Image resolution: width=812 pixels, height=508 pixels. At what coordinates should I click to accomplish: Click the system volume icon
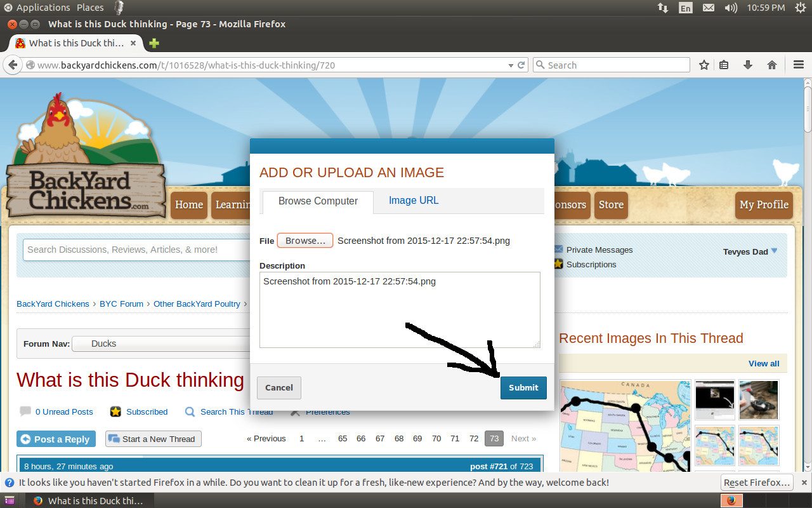click(731, 8)
